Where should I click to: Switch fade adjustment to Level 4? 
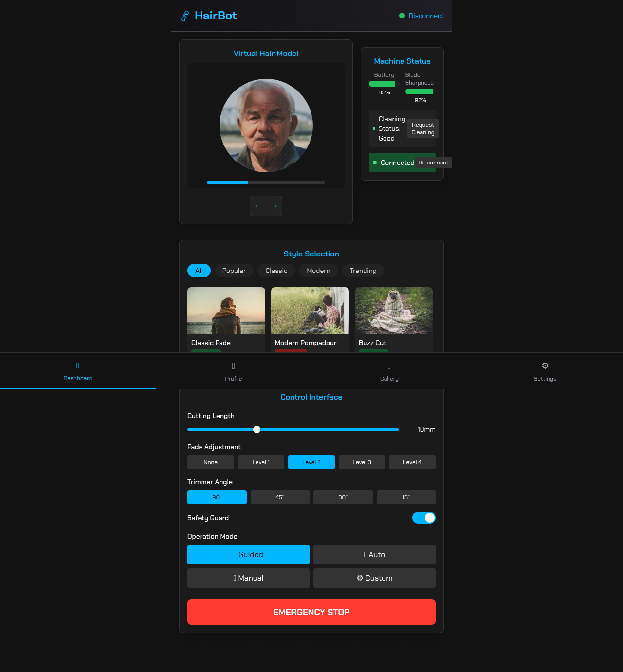(412, 462)
